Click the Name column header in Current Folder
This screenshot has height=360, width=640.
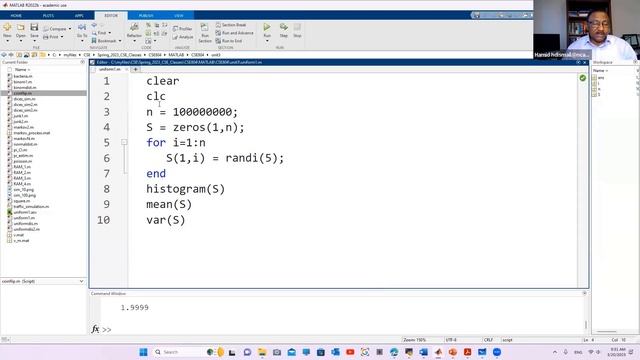(22, 70)
